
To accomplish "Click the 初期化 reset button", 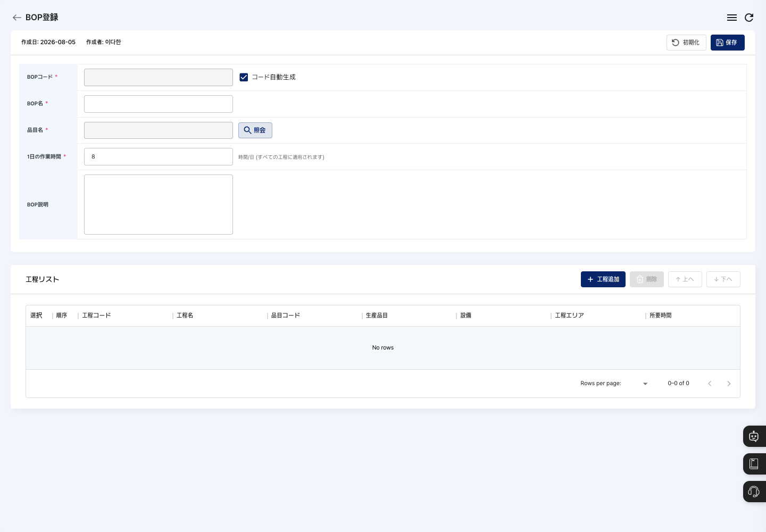I will 686,43.
